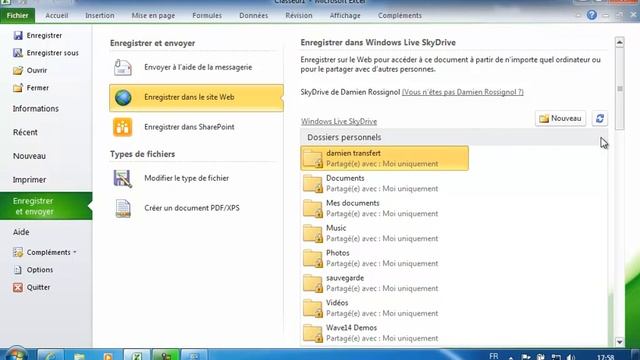
Task: Click the PDF/XPS document icon
Action: pos(123,208)
